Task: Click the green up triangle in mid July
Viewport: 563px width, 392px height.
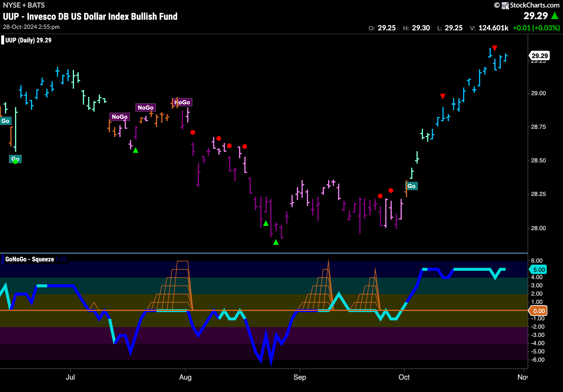Action: pos(135,150)
